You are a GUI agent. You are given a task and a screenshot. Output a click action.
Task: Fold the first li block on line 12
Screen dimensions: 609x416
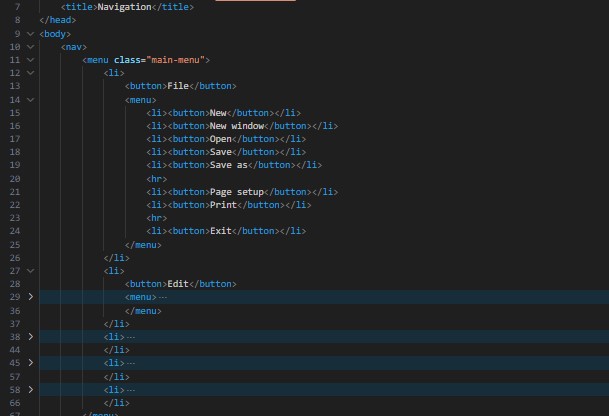coord(31,73)
